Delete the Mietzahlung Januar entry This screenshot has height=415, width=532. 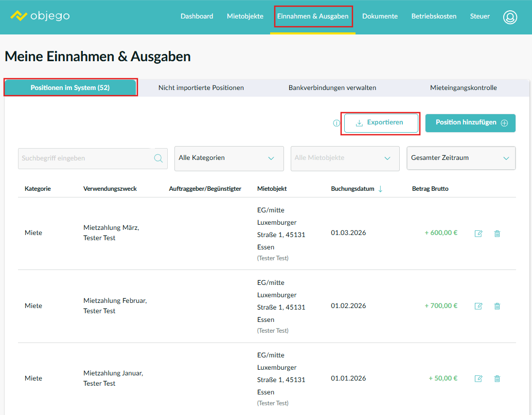click(x=497, y=378)
